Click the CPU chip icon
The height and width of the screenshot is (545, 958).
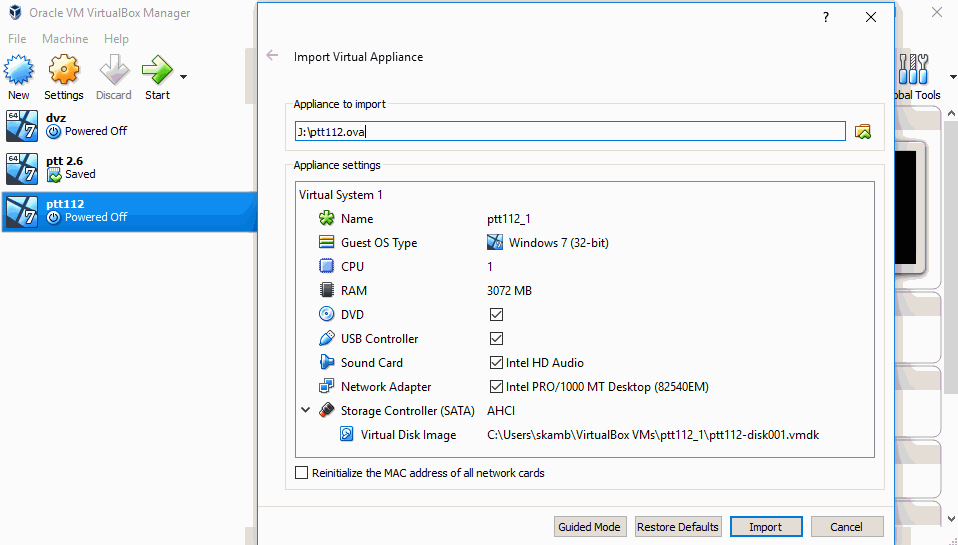[327, 266]
